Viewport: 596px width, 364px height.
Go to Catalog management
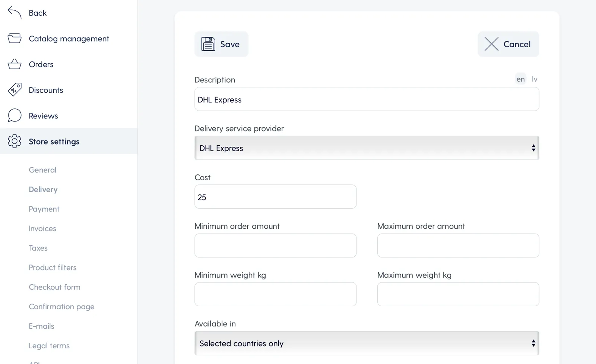click(x=69, y=39)
